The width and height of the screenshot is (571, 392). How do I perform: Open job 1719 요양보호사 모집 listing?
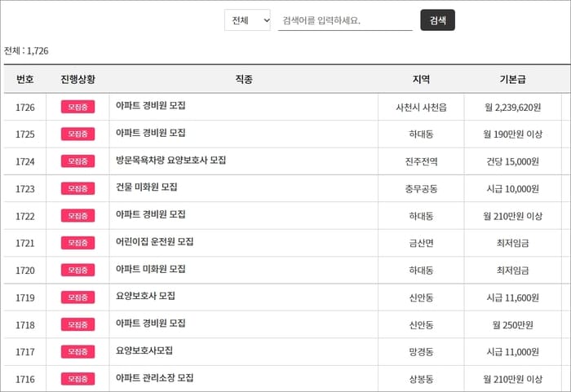pyautogui.click(x=145, y=296)
